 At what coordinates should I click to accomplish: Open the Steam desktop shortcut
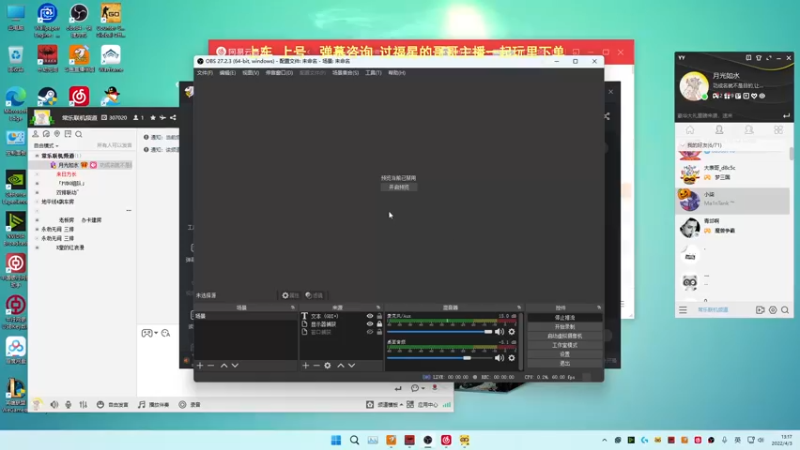pos(47,96)
